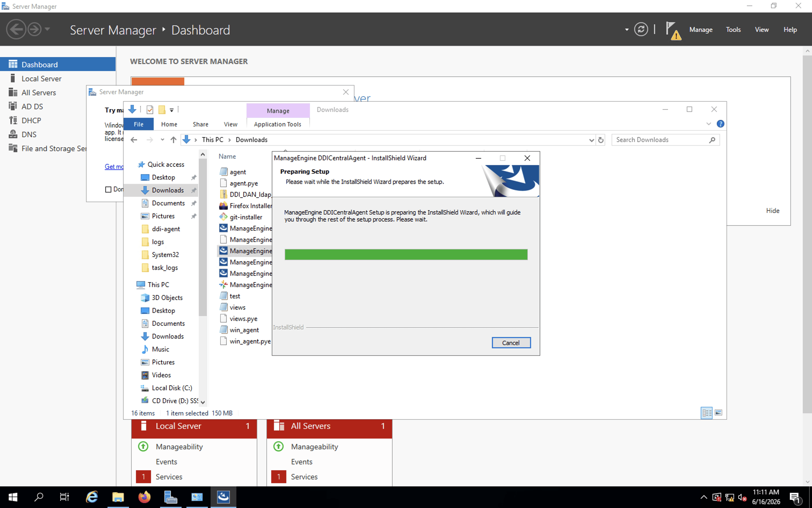Open Firefox from the taskbar

[145, 497]
